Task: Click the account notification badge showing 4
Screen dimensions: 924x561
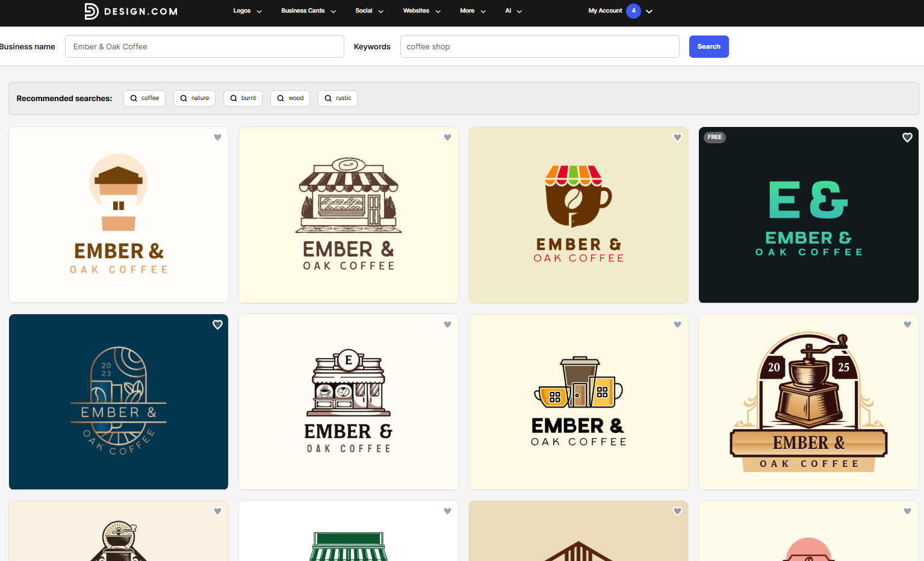Action: point(633,11)
